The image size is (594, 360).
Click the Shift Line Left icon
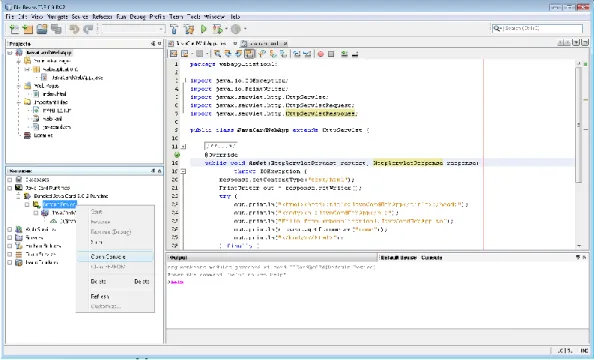point(297,54)
